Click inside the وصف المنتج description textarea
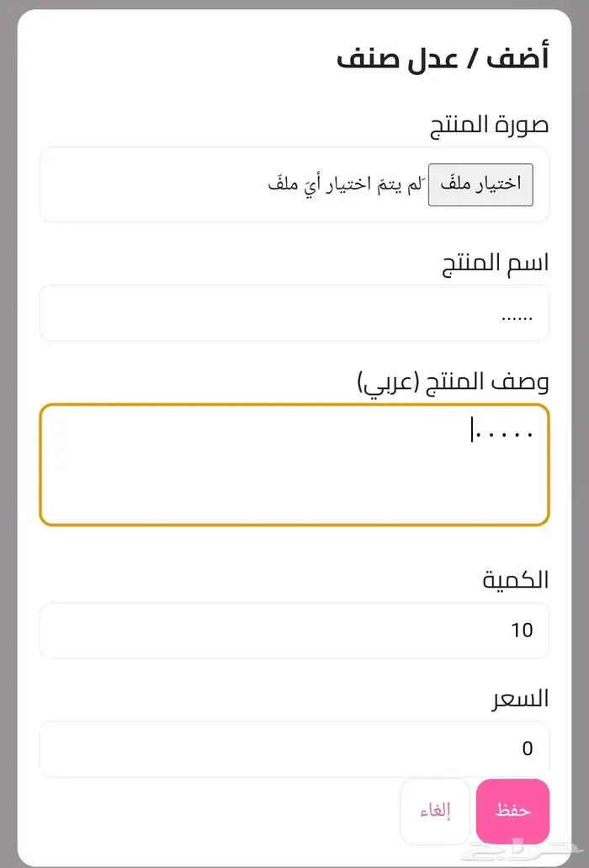 coord(294,465)
